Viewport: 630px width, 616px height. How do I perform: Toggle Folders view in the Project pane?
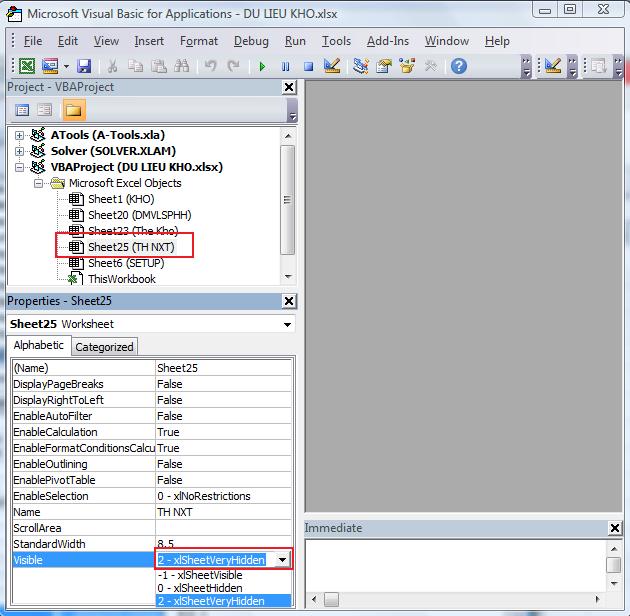[x=74, y=110]
